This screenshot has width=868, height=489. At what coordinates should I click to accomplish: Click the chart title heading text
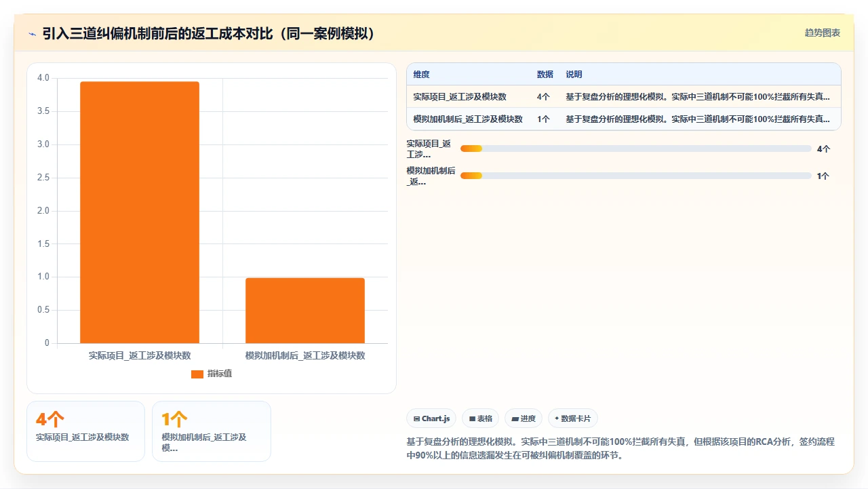pyautogui.click(x=209, y=33)
